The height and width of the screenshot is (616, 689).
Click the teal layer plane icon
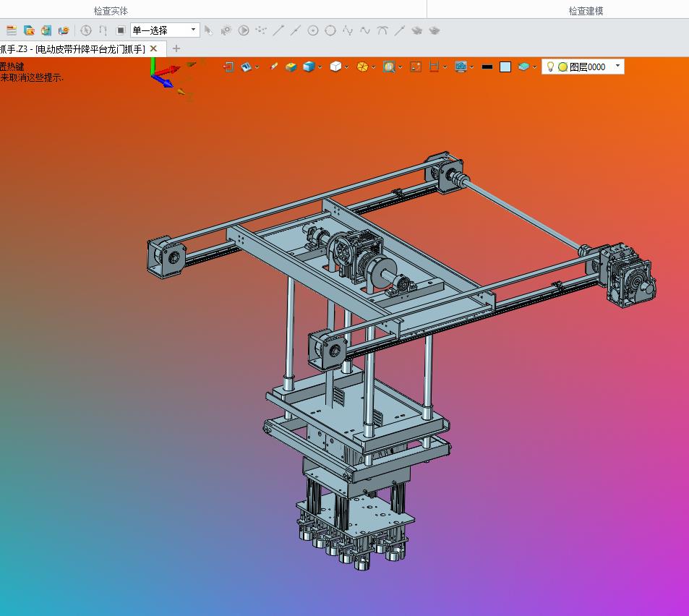coord(523,67)
